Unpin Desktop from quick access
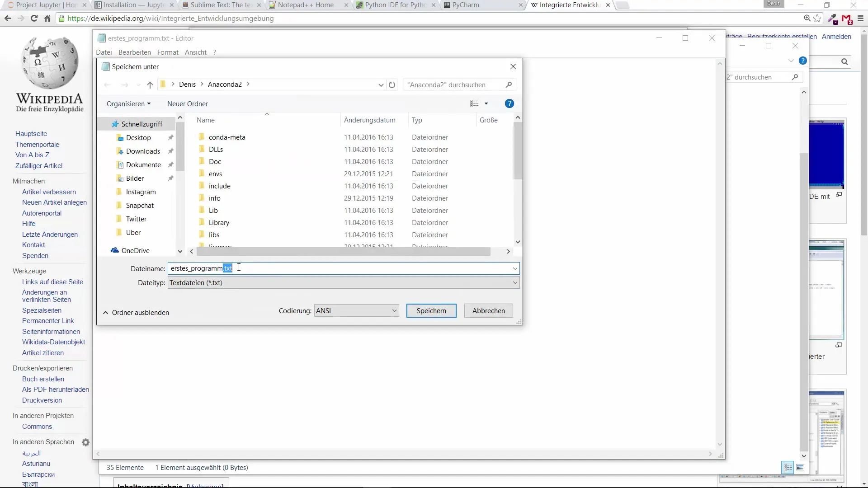868x488 pixels. pyautogui.click(x=170, y=138)
